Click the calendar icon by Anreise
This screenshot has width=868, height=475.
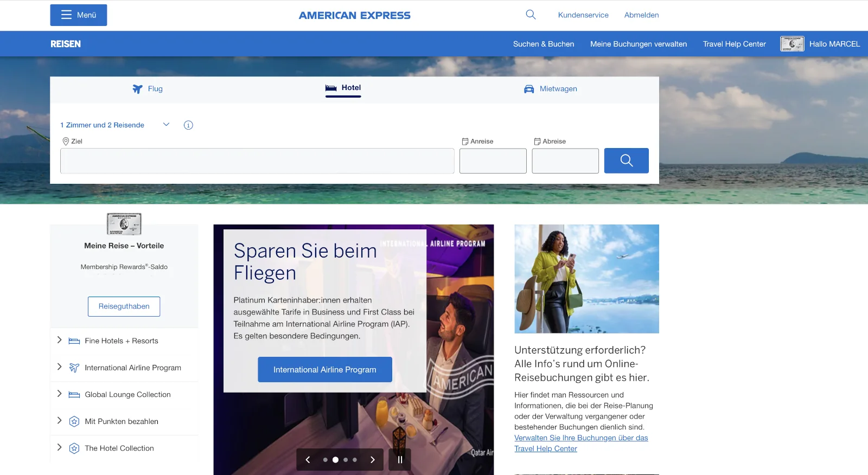(465, 142)
